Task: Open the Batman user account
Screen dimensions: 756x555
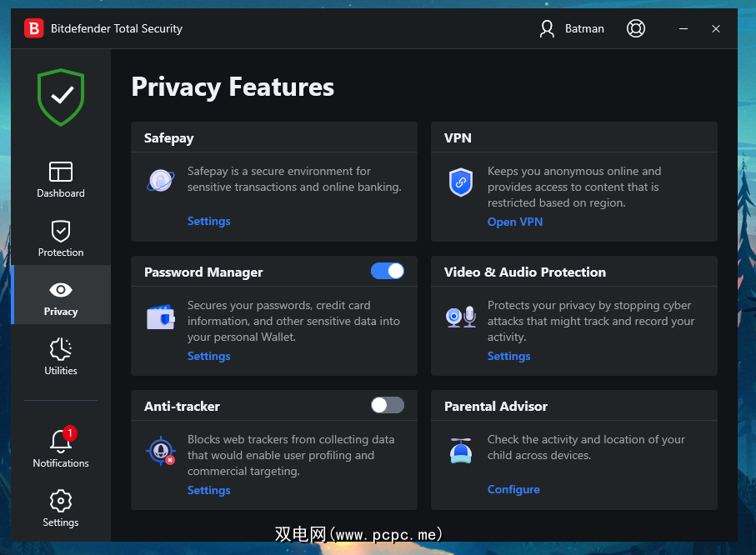Action: point(572,28)
